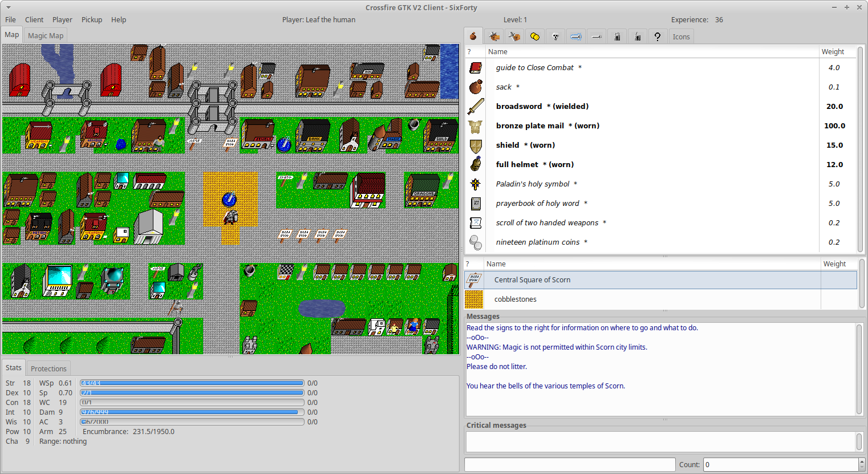Select the broadsword (wielded) row text
868x474 pixels.
pos(542,106)
